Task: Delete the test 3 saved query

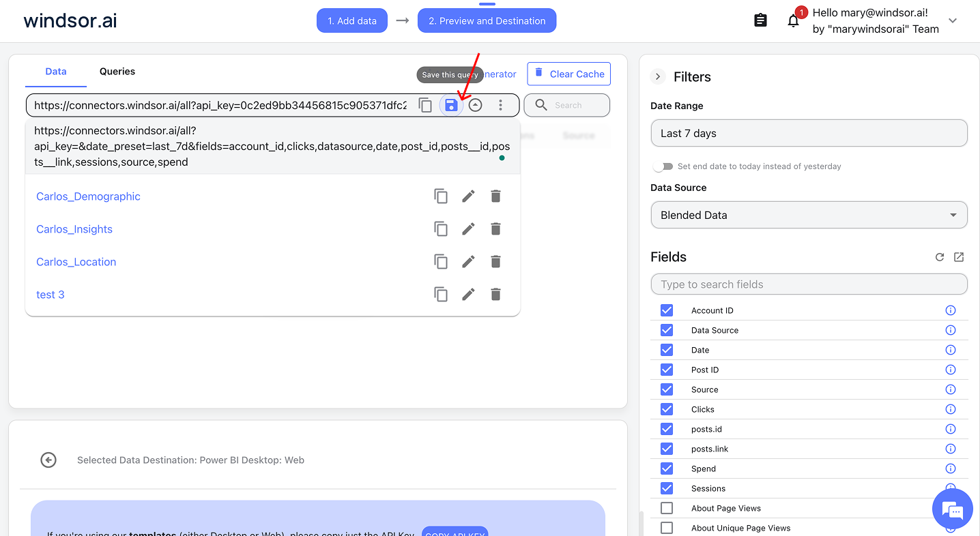Action: 495,294
